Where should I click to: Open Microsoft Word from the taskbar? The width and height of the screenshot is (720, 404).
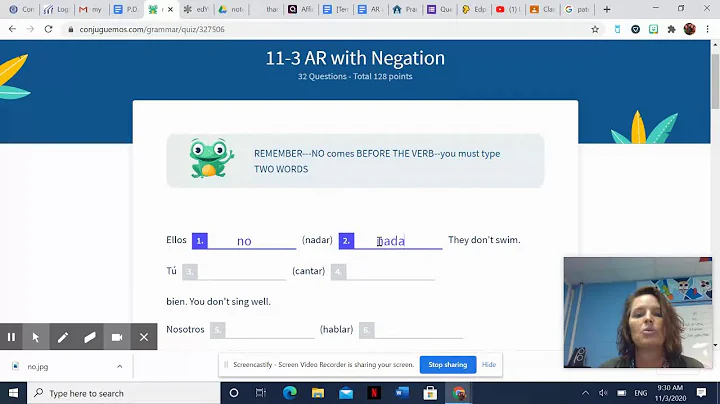tap(402, 393)
